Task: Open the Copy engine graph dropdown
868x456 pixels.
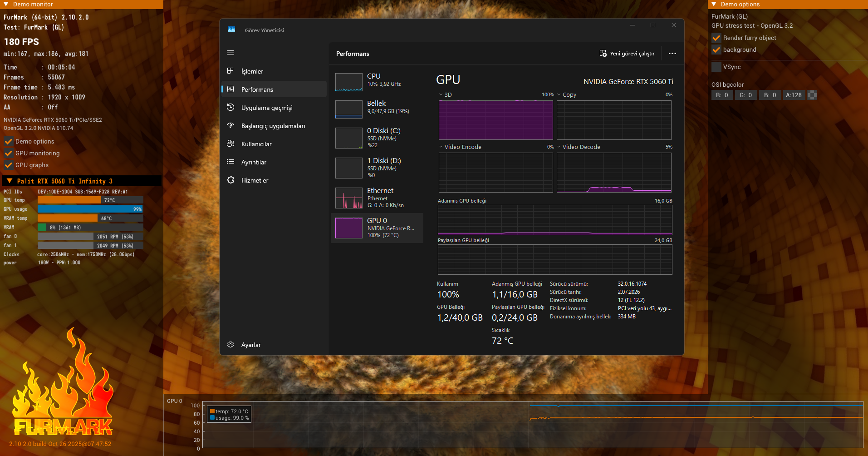Action: click(x=559, y=94)
